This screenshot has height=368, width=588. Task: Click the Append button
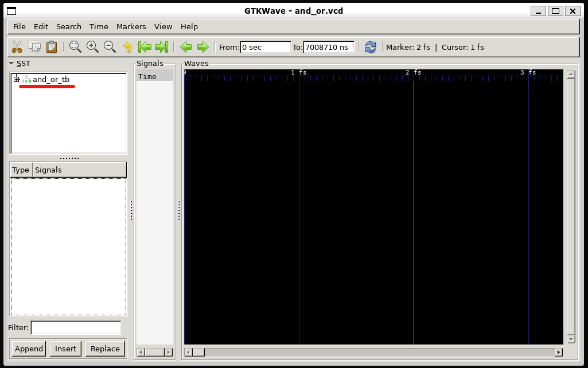pyautogui.click(x=29, y=349)
